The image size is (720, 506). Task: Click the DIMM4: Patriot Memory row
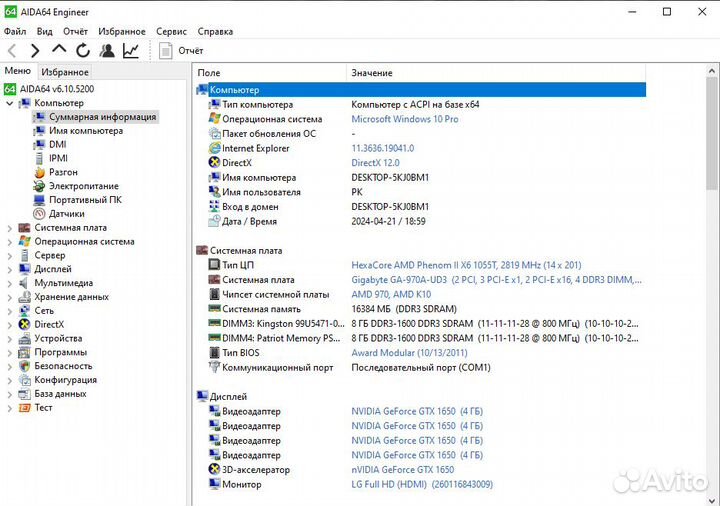coord(423,338)
